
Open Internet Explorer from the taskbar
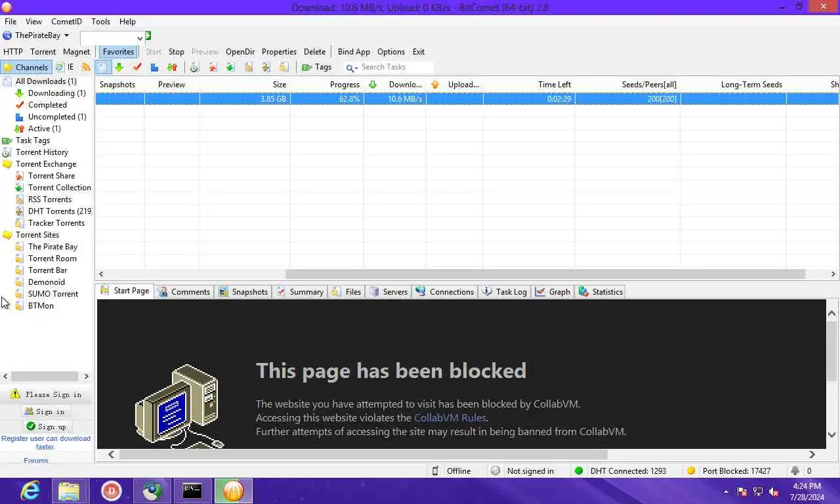pos(30,491)
